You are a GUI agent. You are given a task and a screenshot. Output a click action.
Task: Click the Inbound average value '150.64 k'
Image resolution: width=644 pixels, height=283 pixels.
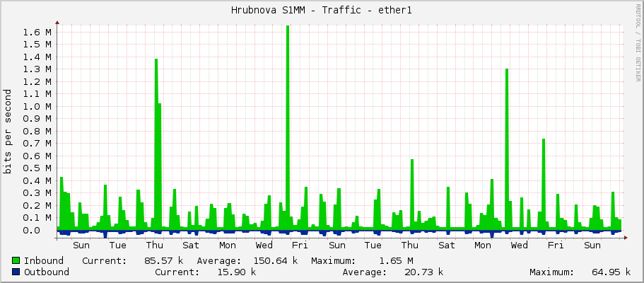(x=275, y=260)
